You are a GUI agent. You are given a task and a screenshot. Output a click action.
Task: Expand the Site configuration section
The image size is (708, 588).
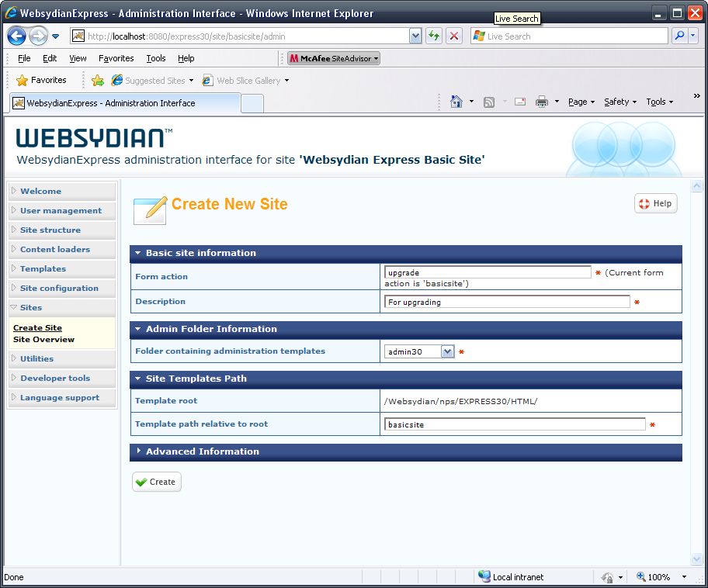coord(62,288)
